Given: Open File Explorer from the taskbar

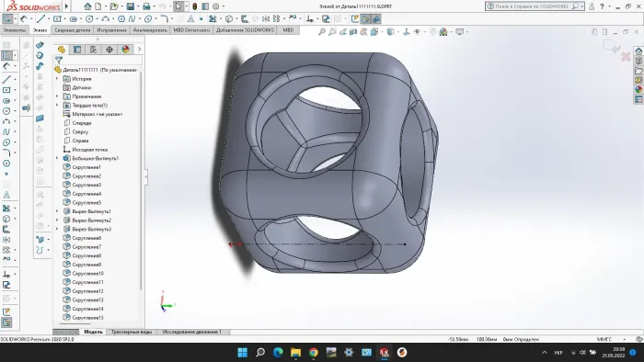Looking at the screenshot, I should 295,352.
